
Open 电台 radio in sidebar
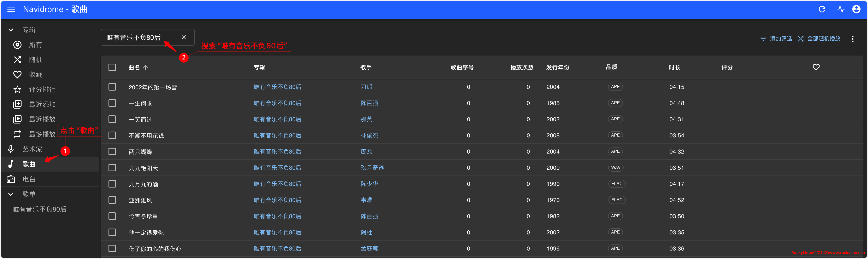[29, 179]
